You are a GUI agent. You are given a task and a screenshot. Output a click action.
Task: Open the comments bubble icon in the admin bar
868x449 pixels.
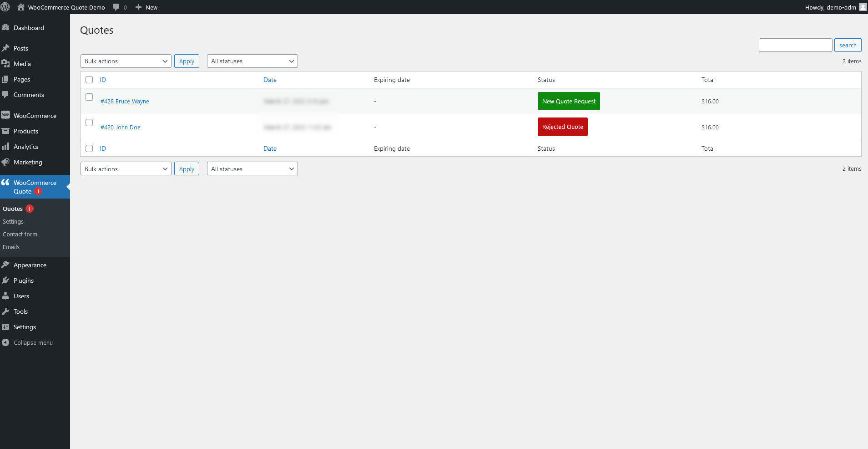pos(116,7)
